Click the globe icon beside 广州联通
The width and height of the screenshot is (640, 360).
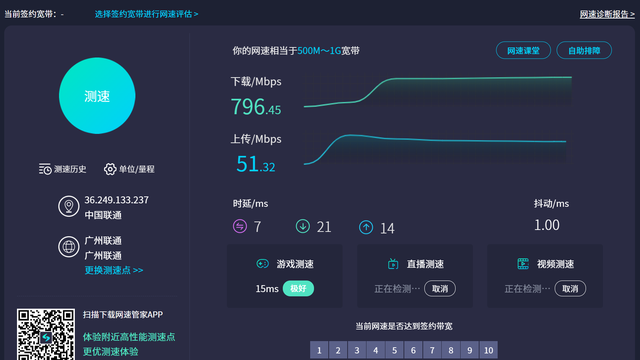tap(69, 247)
